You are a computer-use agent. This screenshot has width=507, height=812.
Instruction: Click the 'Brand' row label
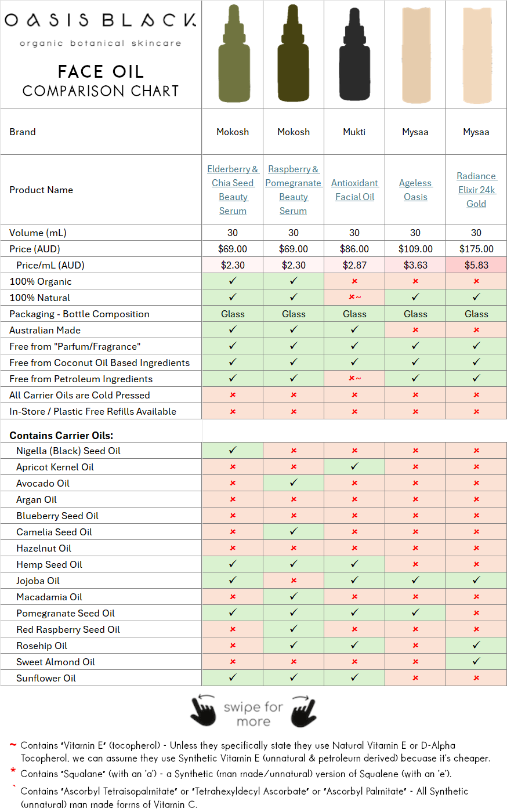click(23, 132)
